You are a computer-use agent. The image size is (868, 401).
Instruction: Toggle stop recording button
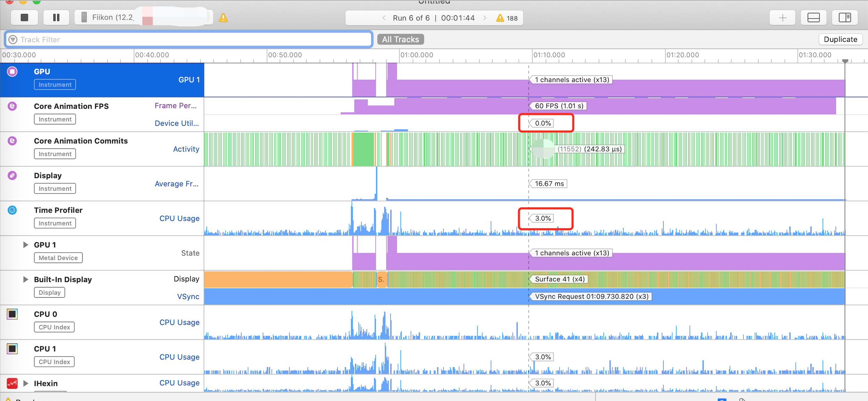[24, 17]
